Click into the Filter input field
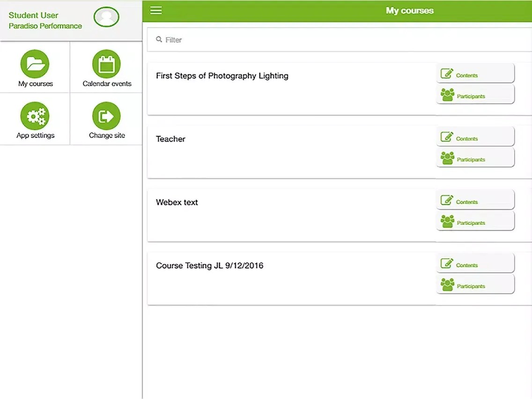 [339, 40]
